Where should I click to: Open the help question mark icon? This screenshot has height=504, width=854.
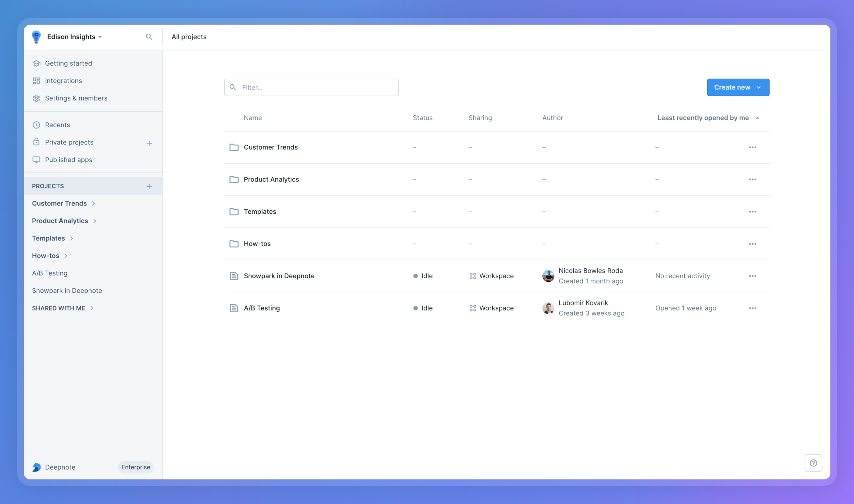pyautogui.click(x=813, y=463)
